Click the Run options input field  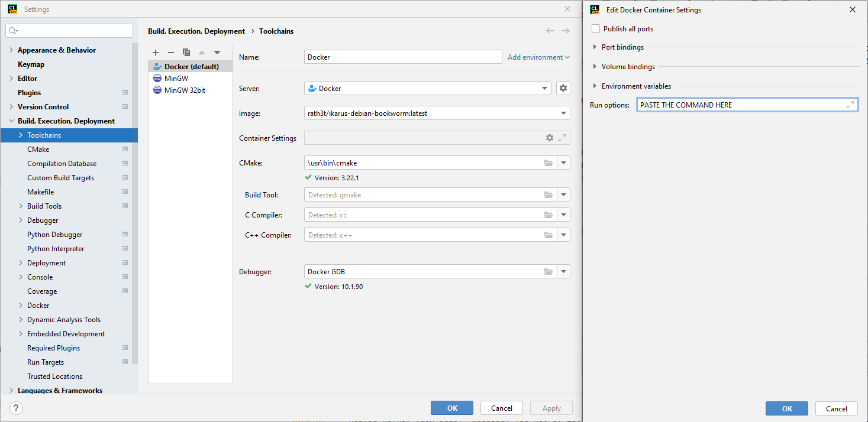(x=747, y=105)
